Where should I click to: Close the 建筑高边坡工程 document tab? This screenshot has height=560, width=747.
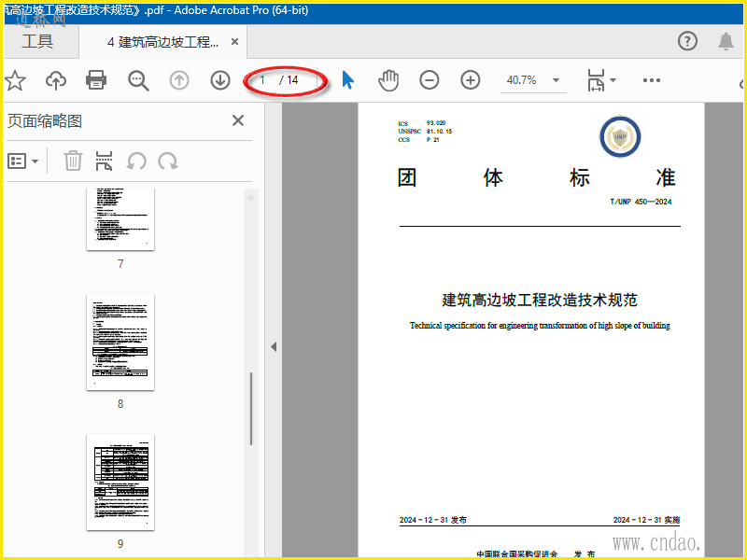point(234,42)
